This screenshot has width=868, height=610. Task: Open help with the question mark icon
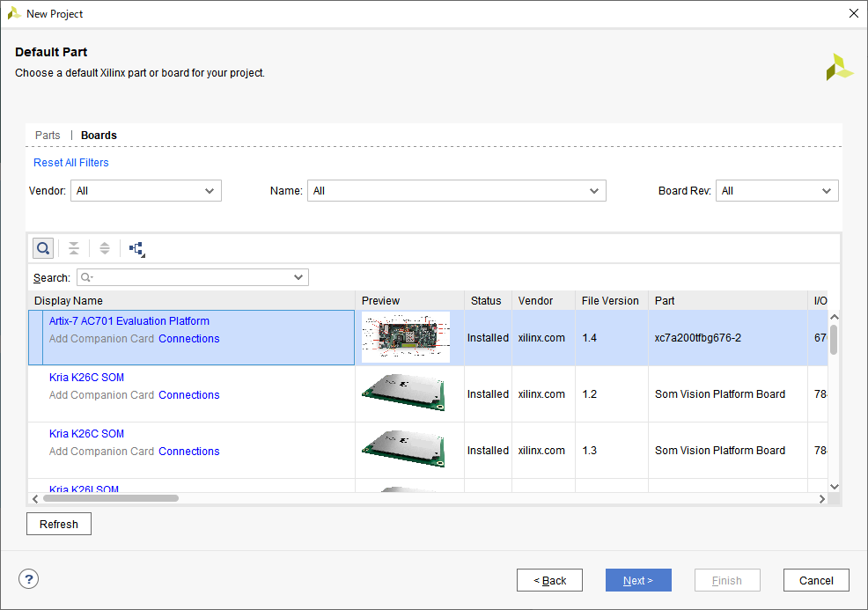(29, 579)
